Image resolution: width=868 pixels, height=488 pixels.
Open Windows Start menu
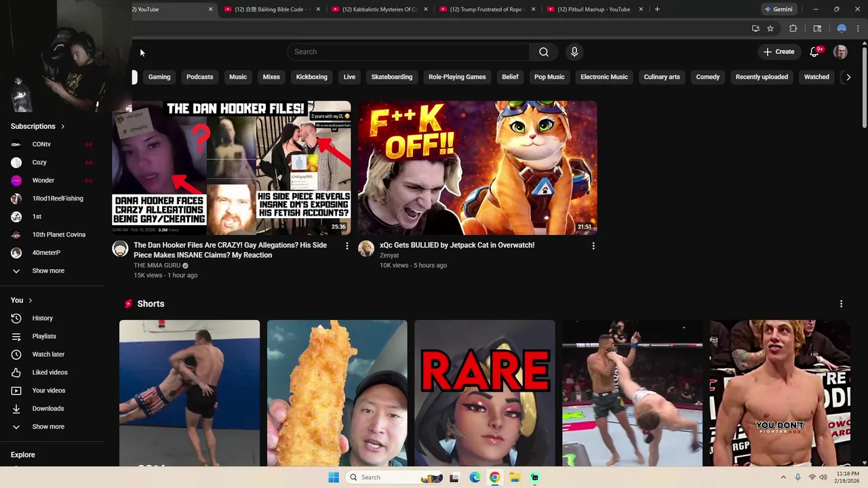pyautogui.click(x=334, y=477)
